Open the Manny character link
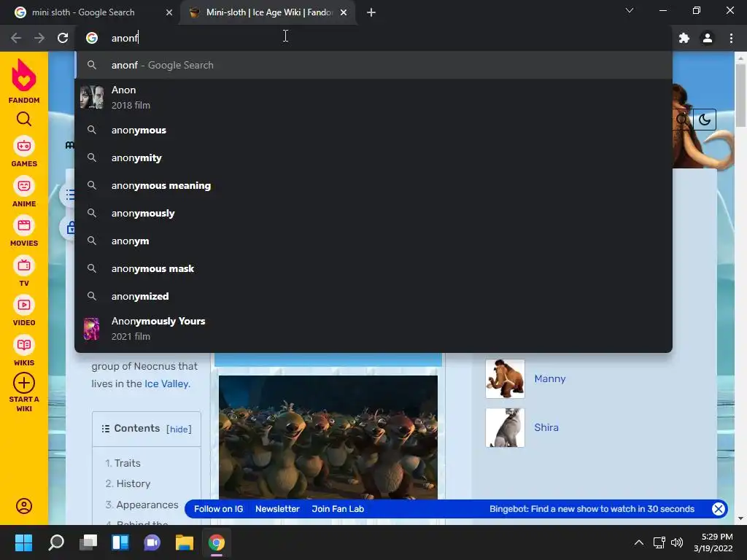747x560 pixels. (x=550, y=378)
